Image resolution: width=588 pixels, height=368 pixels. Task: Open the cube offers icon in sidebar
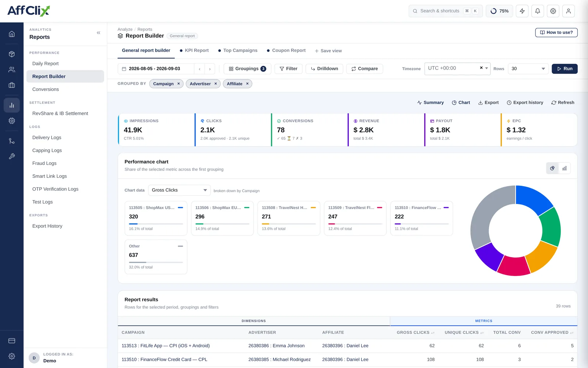coord(12,54)
